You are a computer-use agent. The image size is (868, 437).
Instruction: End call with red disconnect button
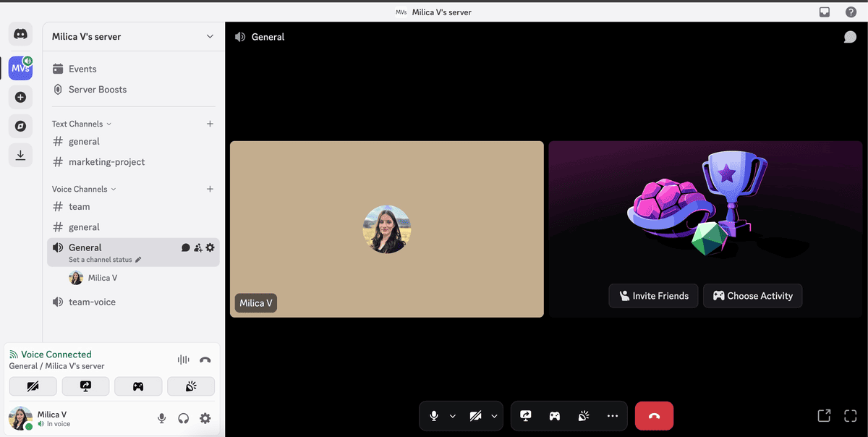point(654,416)
